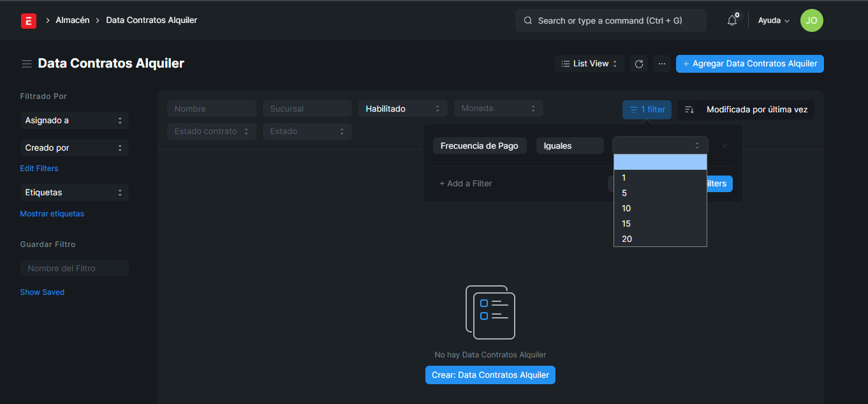Click the Almacén breadcrumb link
Viewport: 868px width, 404px height.
(72, 20)
